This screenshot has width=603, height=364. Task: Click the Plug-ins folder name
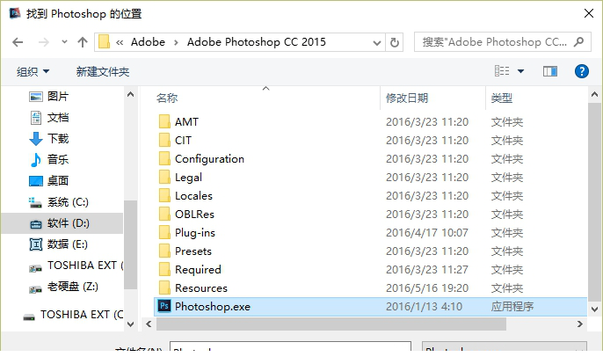(x=195, y=233)
